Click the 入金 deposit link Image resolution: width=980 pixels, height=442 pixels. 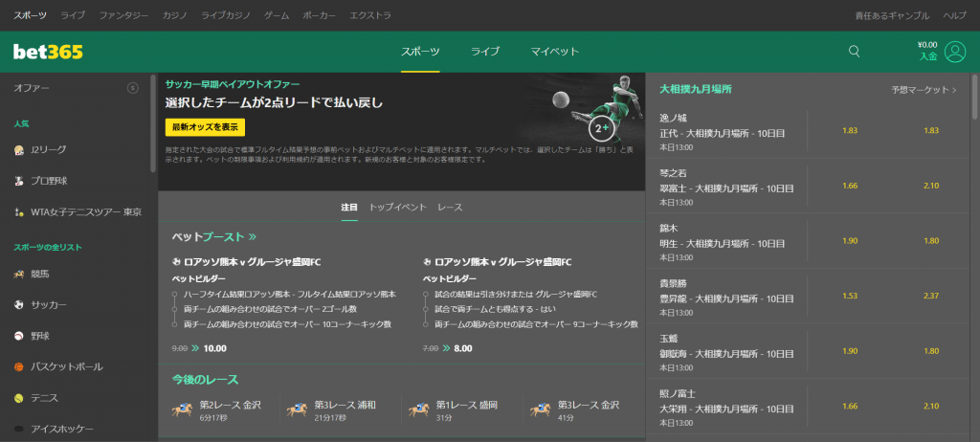[928, 56]
